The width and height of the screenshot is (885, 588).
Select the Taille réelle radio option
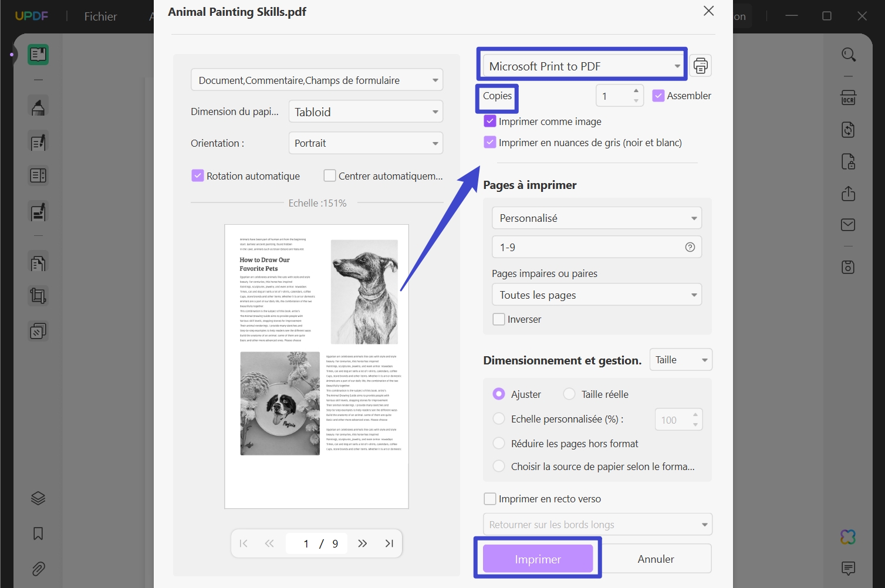(x=569, y=394)
